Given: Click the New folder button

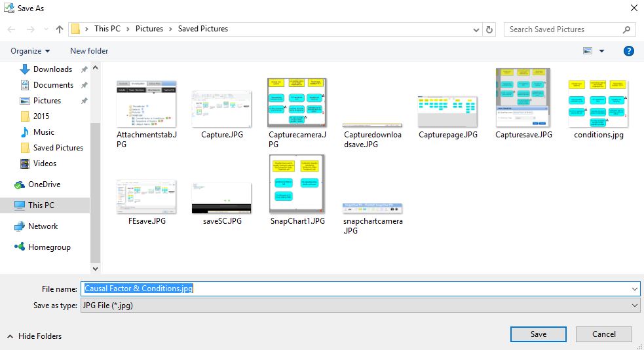Looking at the screenshot, I should click(89, 51).
